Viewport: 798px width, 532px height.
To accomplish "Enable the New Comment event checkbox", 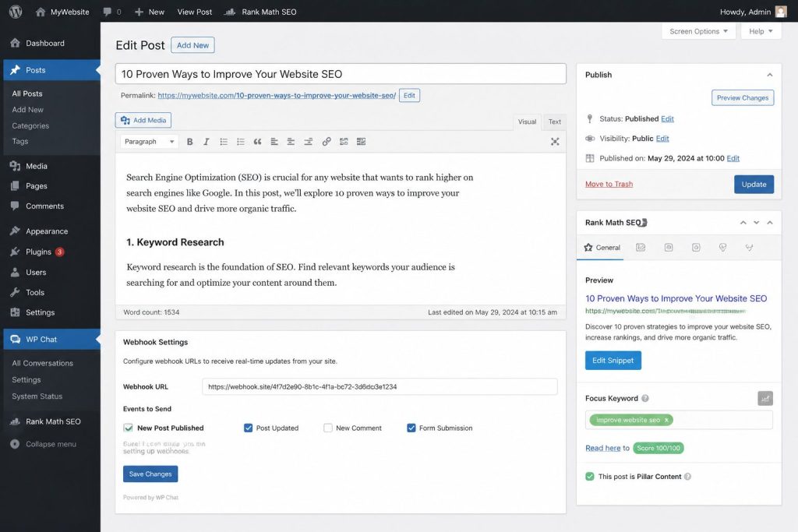I will pyautogui.click(x=328, y=428).
